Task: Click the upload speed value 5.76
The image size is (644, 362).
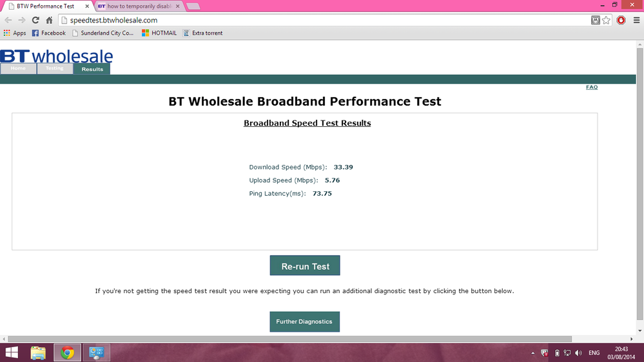Action: [x=332, y=180]
